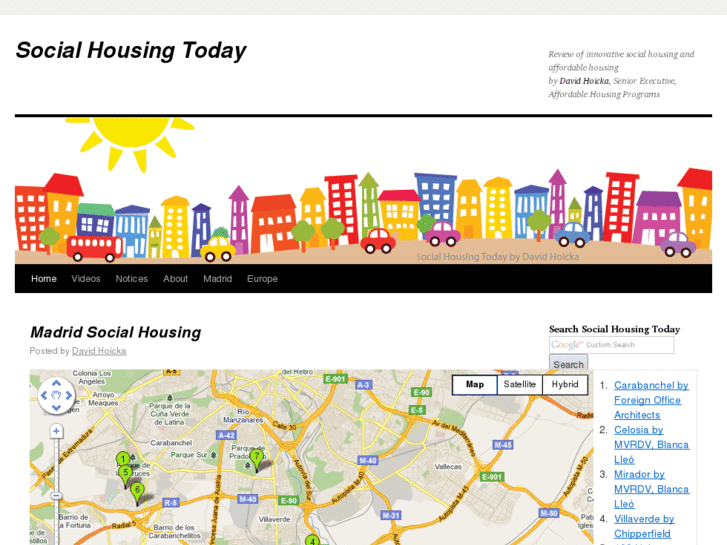
Task: Zoom in with the map plus button
Action: pos(56,431)
